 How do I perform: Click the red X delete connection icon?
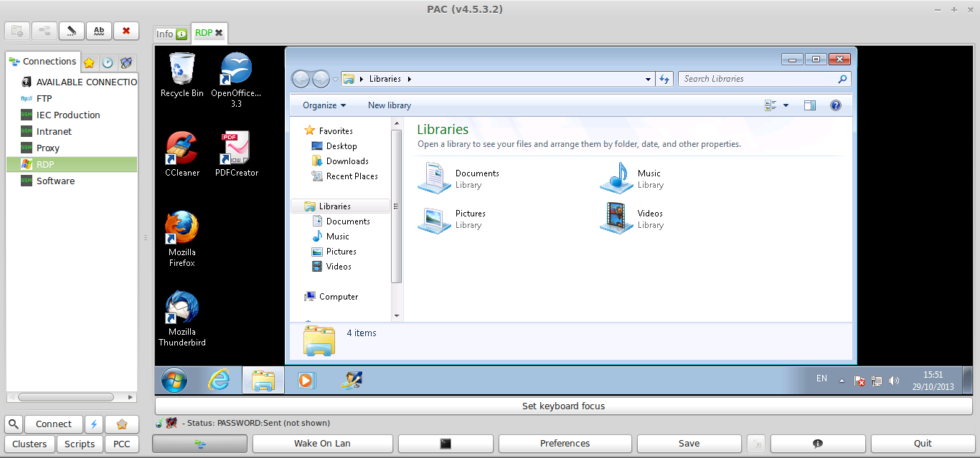[126, 31]
